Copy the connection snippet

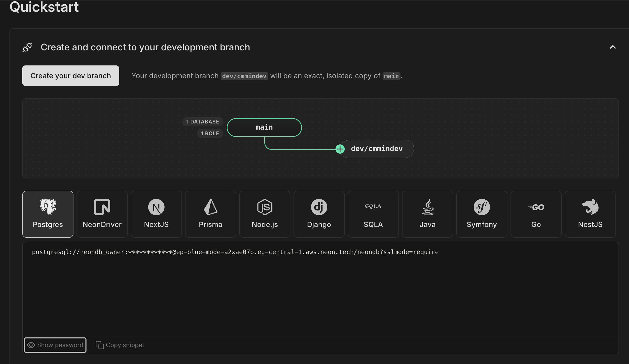click(120, 345)
